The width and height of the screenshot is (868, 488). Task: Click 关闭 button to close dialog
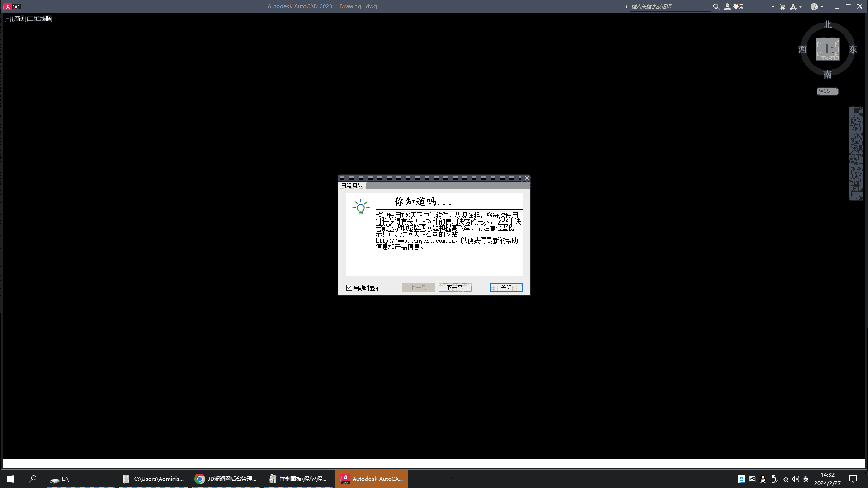coord(506,288)
